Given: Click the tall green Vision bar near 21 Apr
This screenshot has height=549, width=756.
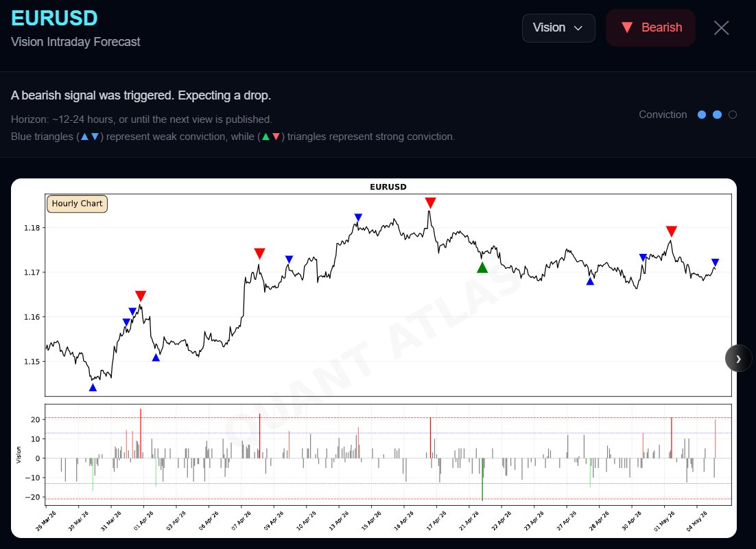Looking at the screenshot, I should [x=482, y=479].
